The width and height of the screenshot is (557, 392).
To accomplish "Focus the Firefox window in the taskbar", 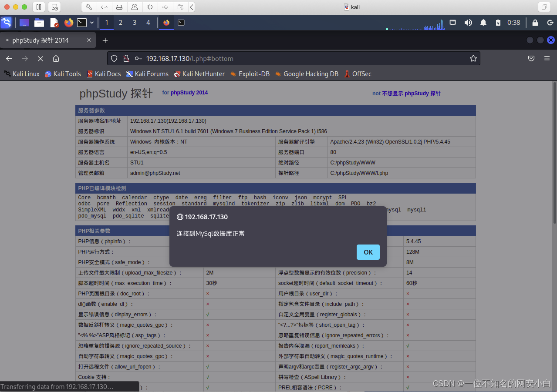I will (x=166, y=23).
